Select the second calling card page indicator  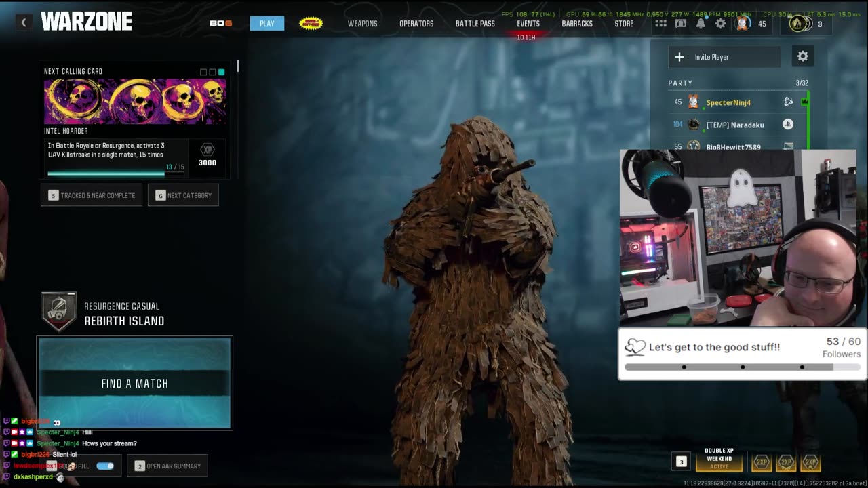point(212,72)
